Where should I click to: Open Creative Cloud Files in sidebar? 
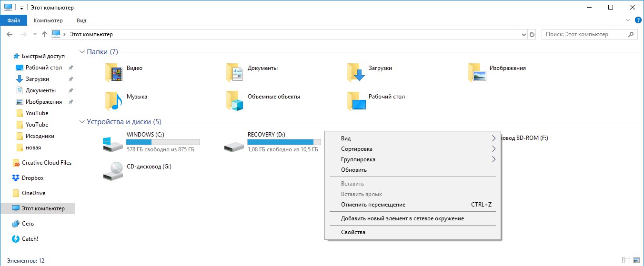[x=42, y=163]
